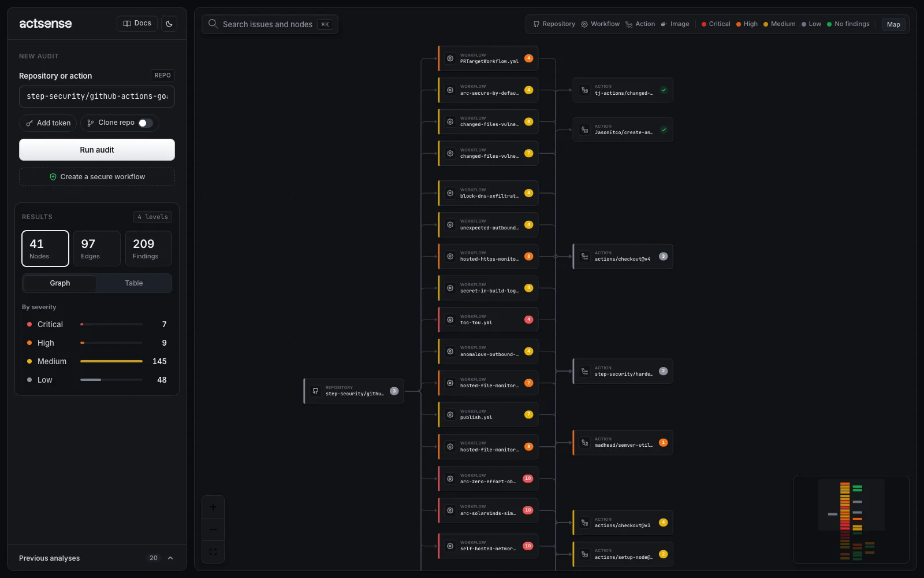The width and height of the screenshot is (924, 578).
Task: Open the 4 levels selector
Action: [x=152, y=217]
